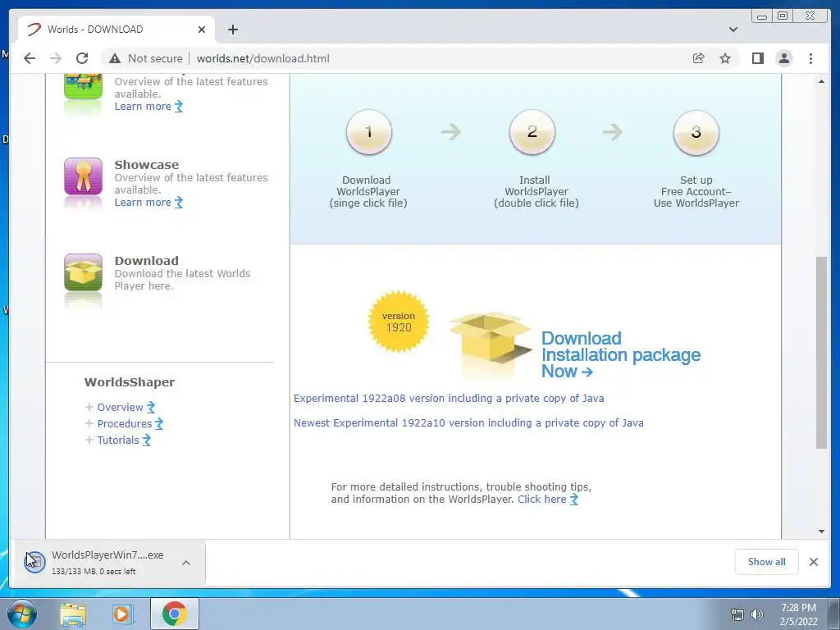The height and width of the screenshot is (630, 840).
Task: Click the Chrome taskbar icon
Action: tap(174, 614)
